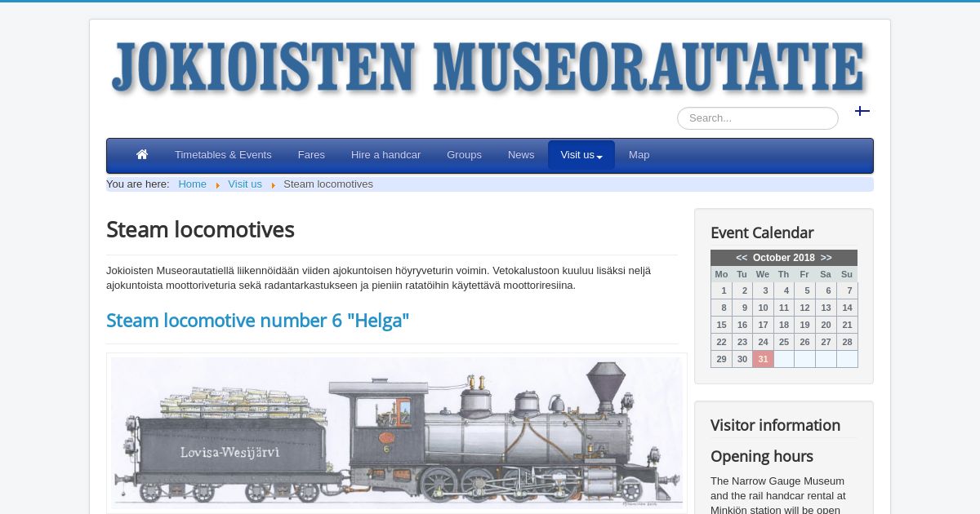
Task: Click the Visitor information heading
Action: 775,425
